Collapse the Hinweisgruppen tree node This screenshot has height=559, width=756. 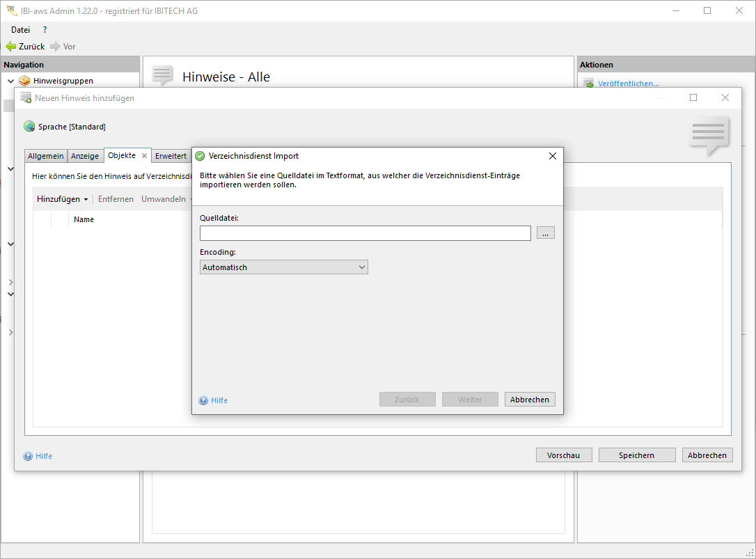(10, 81)
